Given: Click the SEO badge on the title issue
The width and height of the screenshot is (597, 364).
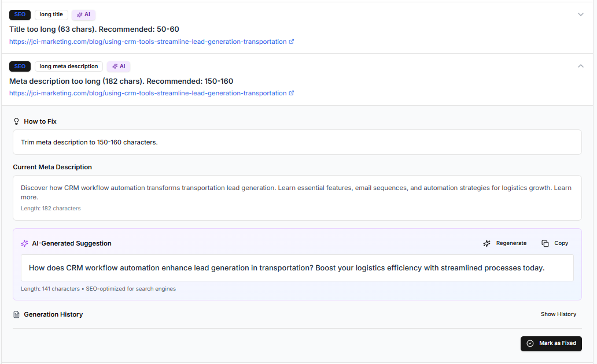Looking at the screenshot, I should click(20, 14).
